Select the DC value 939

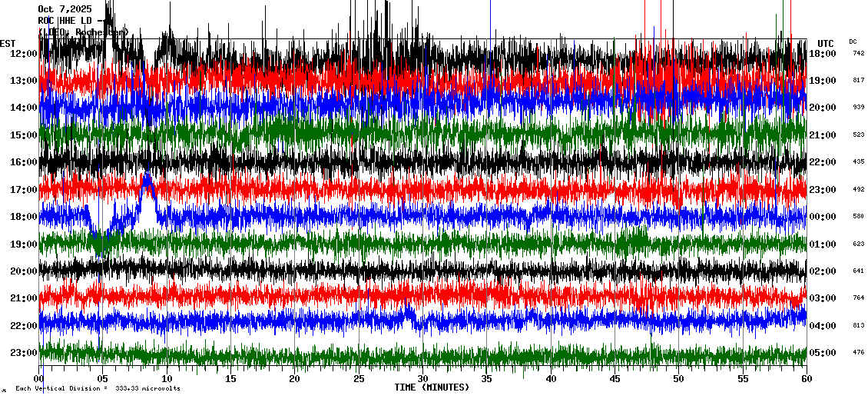pyautogui.click(x=858, y=108)
